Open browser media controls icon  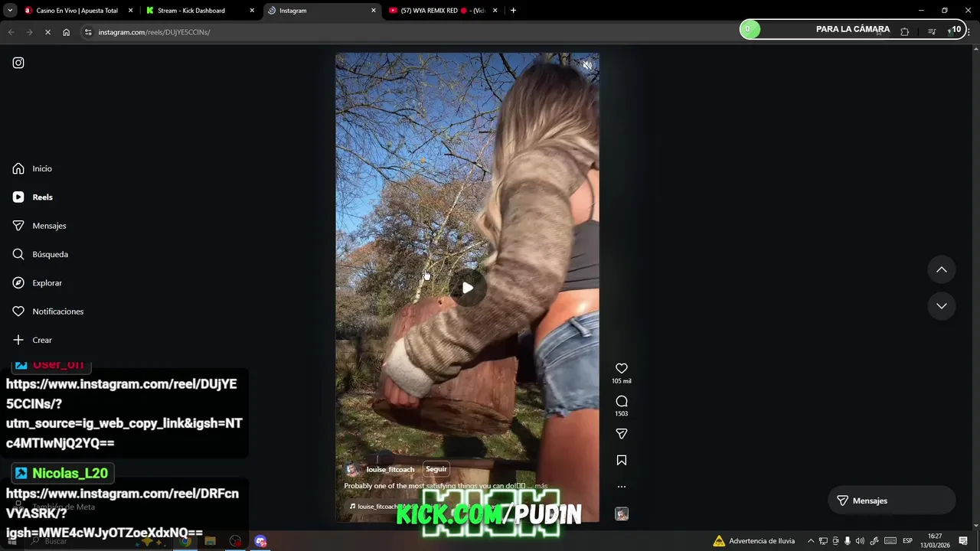(x=932, y=32)
